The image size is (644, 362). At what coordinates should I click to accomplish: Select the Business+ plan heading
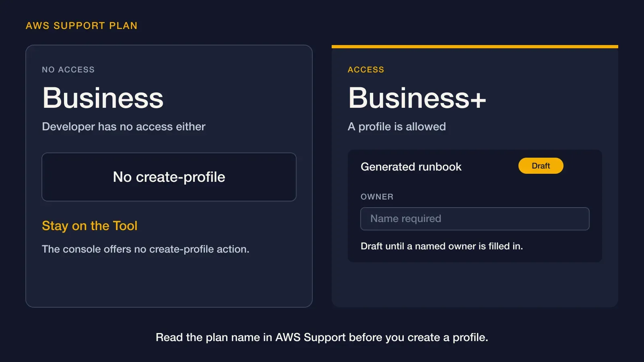point(417,98)
